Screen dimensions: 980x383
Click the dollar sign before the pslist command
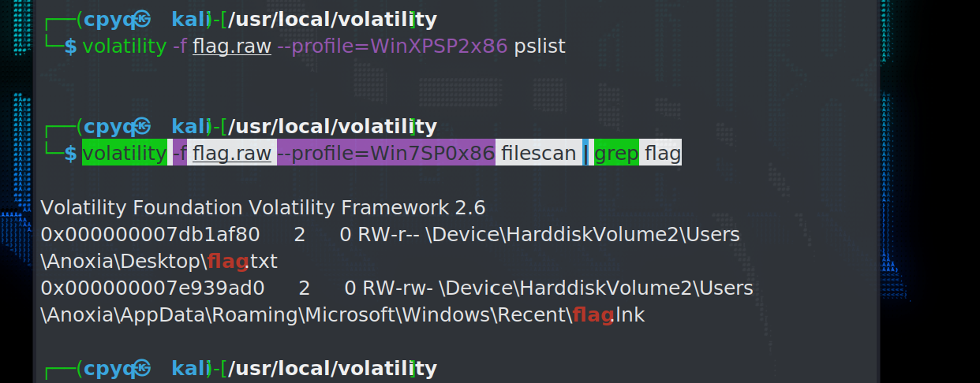point(71,46)
